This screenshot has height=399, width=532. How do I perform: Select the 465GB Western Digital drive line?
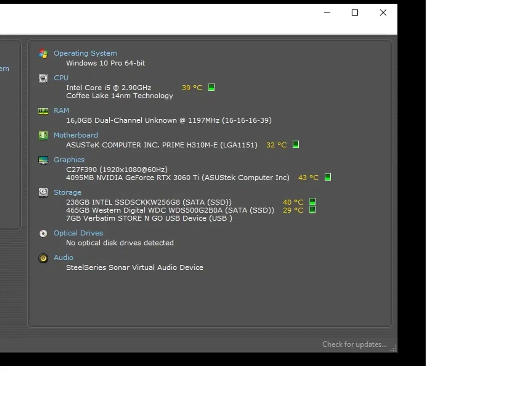170,210
